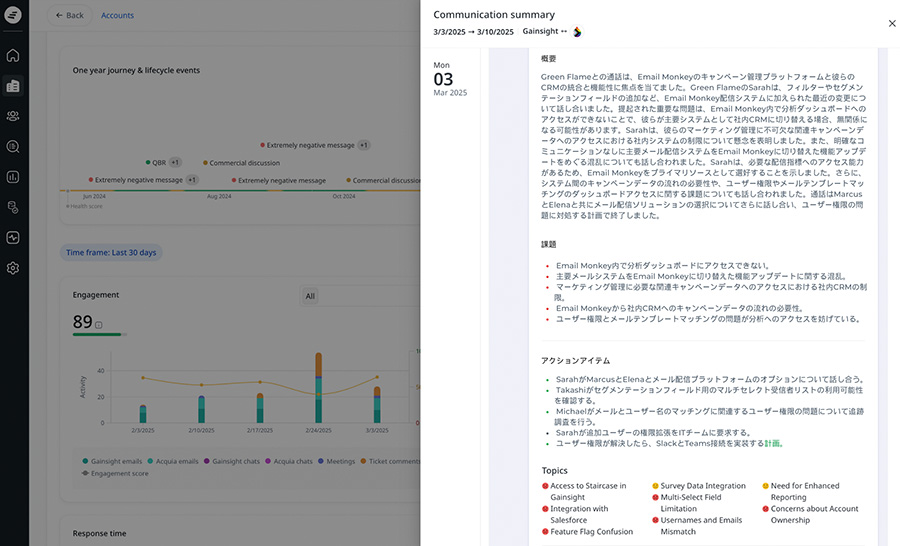Viewport: 900px width, 546px height.
Task: Open the app logo in the sidebar
Action: coord(13,15)
